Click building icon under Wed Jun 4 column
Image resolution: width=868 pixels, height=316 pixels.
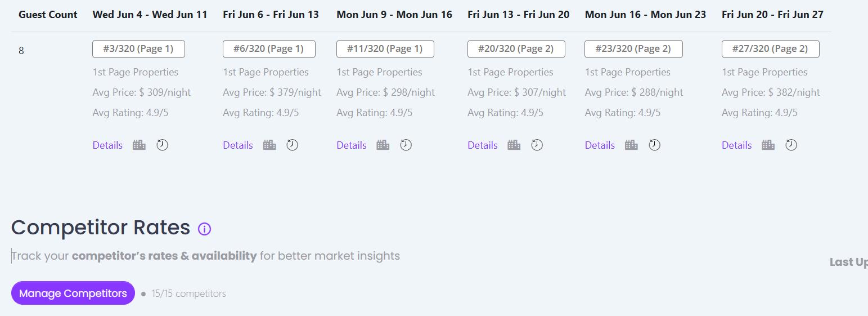[x=139, y=145]
